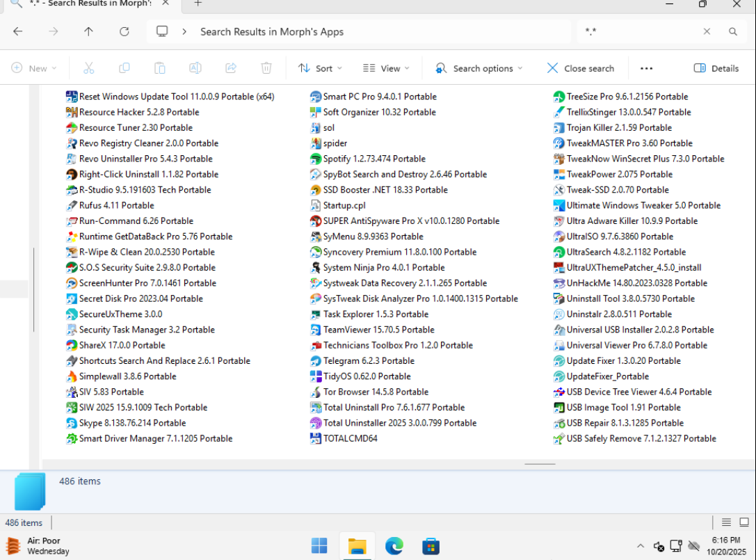Select the Skype 8.138.76.214 Portable icon

pos(71,423)
